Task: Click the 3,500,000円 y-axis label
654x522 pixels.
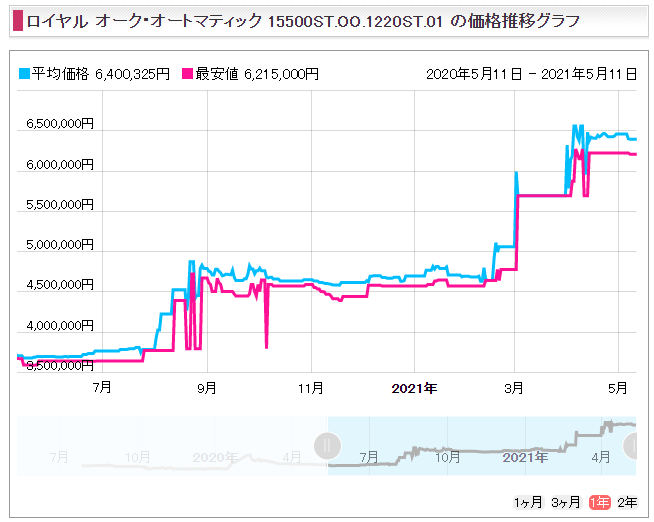Action: pos(60,366)
